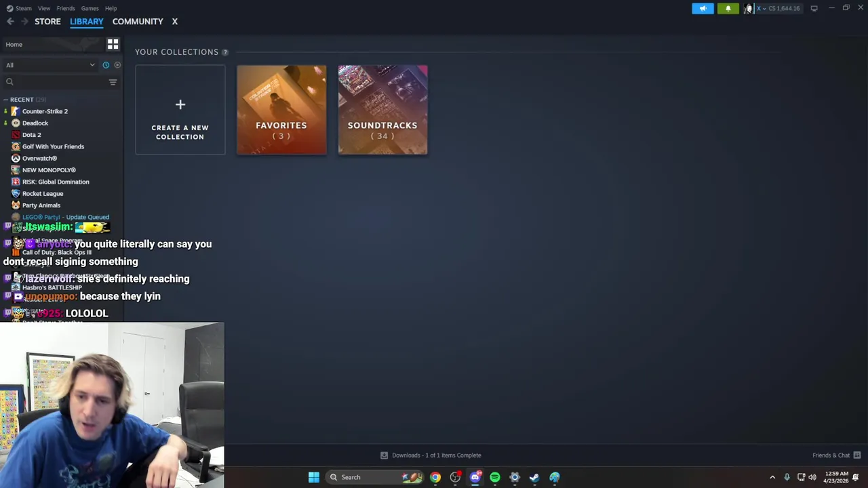868x488 pixels.
Task: Go forward with the forward arrow
Action: (24, 22)
